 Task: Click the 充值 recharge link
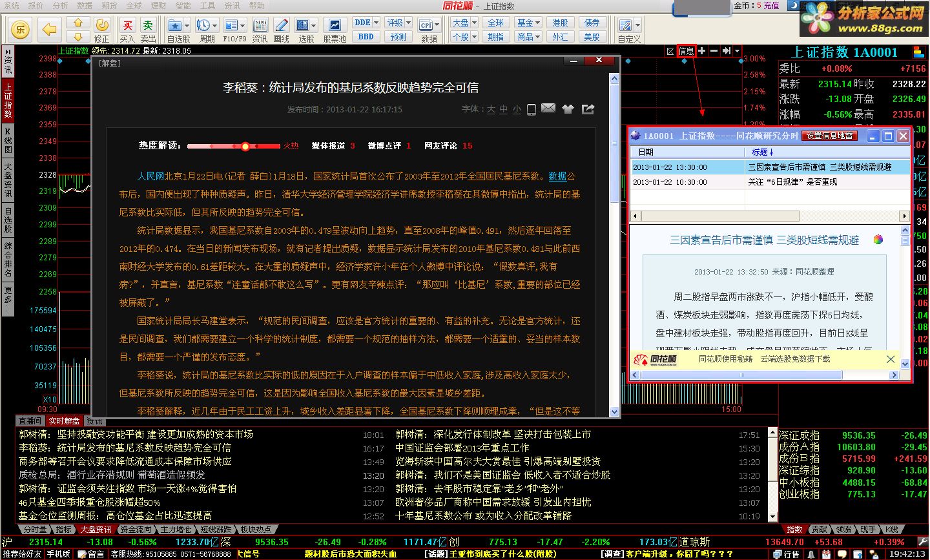772,6
